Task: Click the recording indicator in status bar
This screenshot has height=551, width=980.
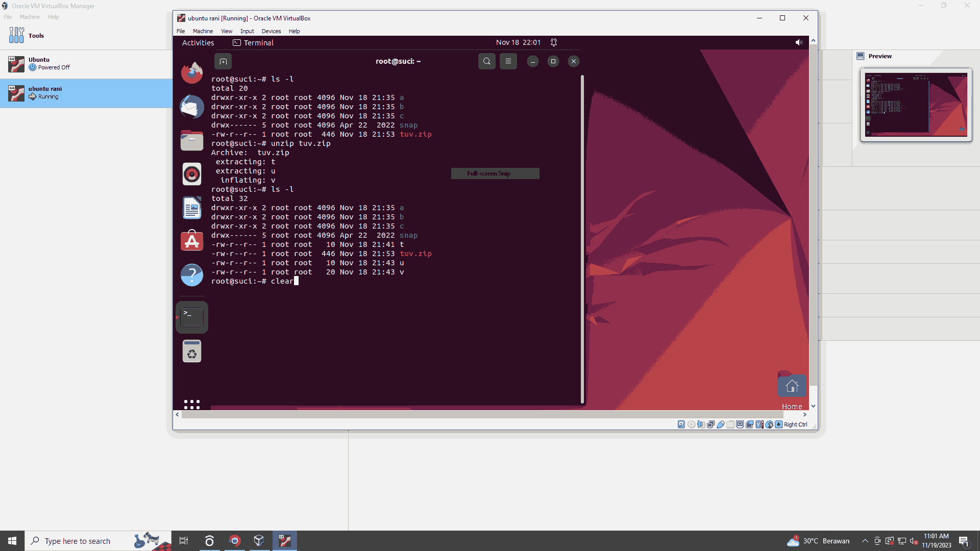Action: [x=750, y=424]
